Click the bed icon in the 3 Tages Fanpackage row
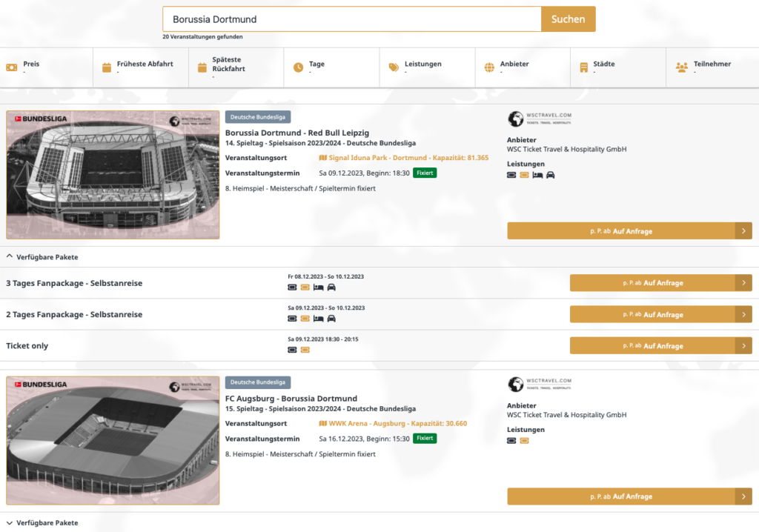759x532 pixels. tap(318, 287)
